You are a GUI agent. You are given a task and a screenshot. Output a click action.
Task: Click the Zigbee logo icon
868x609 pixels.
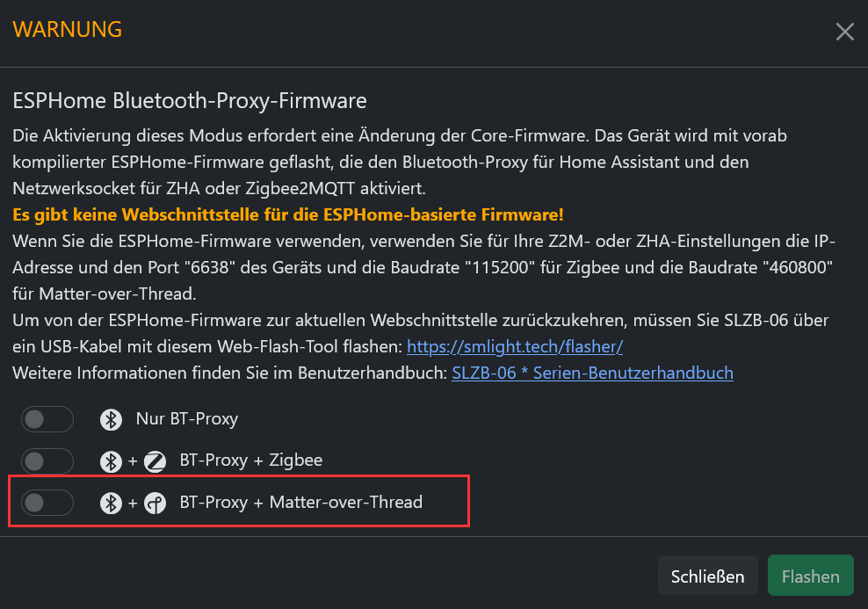[155, 461]
